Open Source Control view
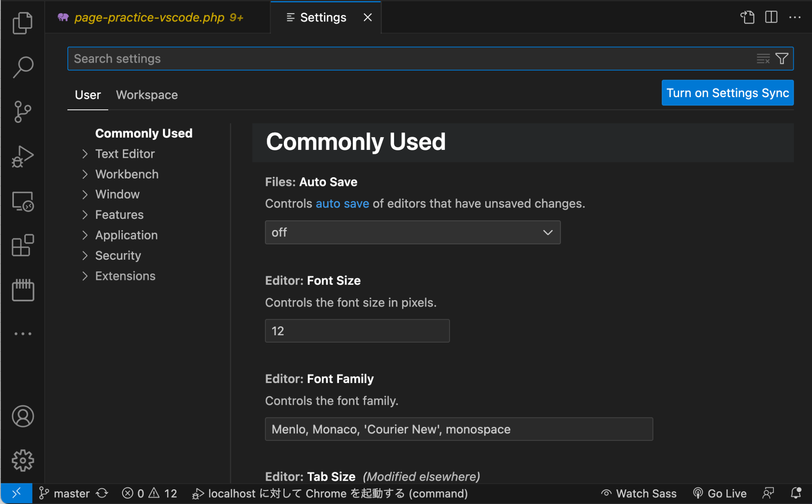This screenshot has width=812, height=504. [23, 112]
